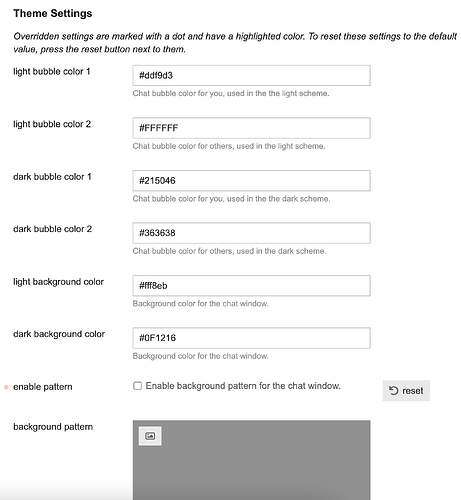Click the gray background pattern preview area
The height and width of the screenshot is (500, 461).
[251, 460]
